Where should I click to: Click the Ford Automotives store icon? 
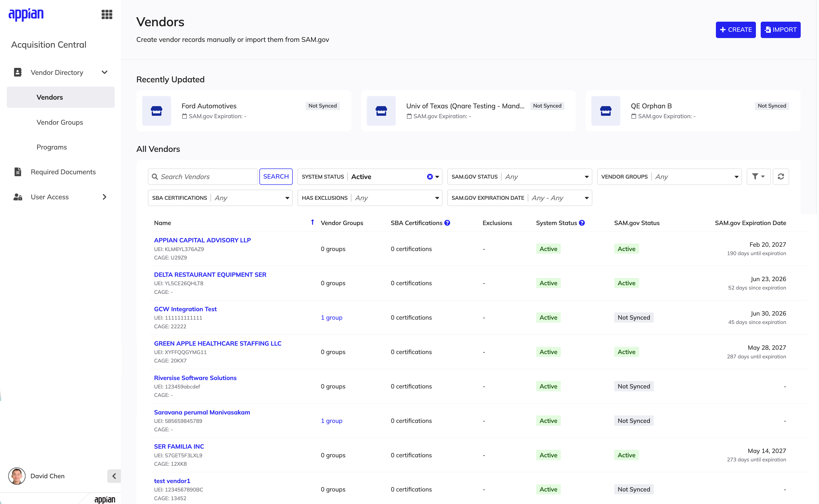pos(157,111)
